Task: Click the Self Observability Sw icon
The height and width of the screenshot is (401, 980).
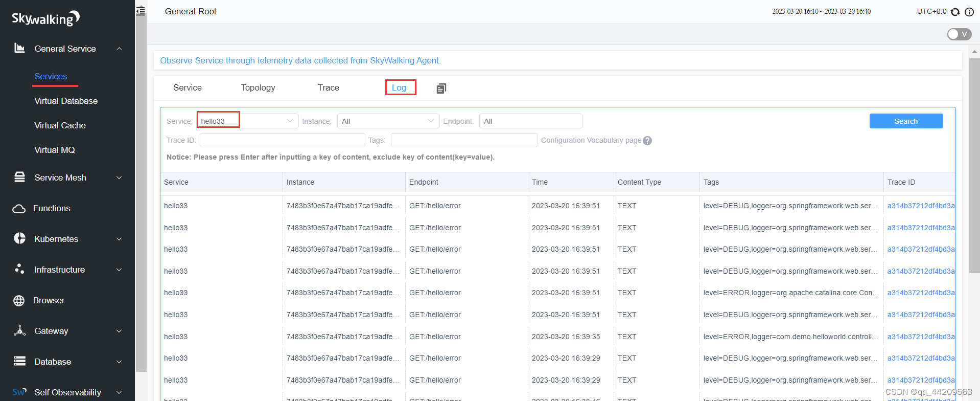Action: click(x=19, y=392)
